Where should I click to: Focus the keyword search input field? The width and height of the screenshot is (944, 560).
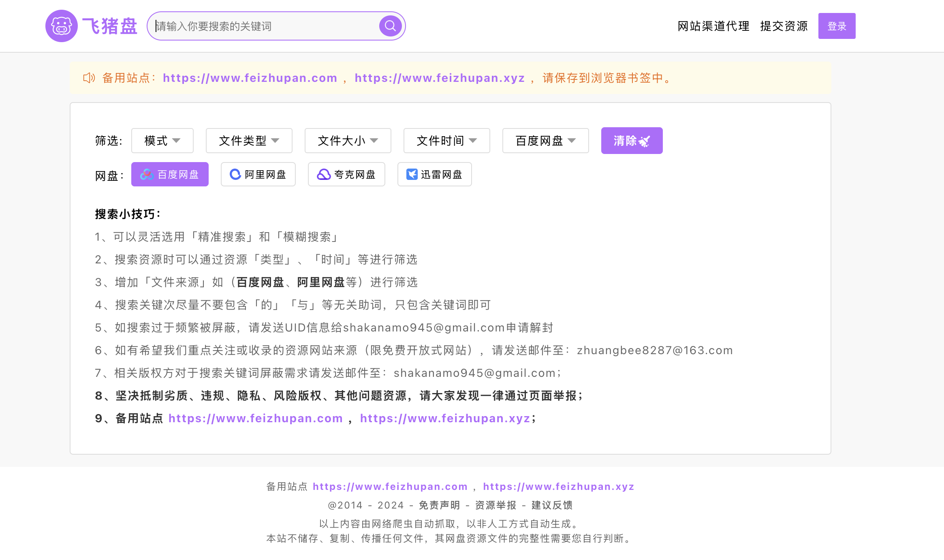pyautogui.click(x=265, y=26)
